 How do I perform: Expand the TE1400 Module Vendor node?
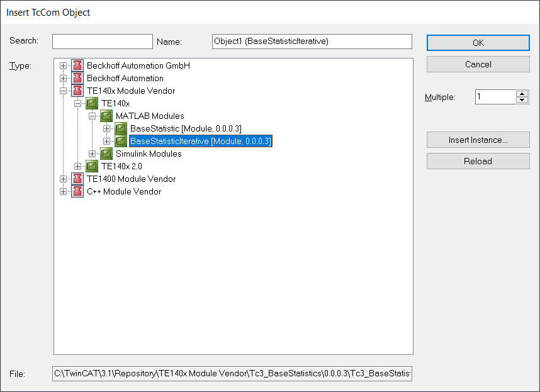coord(63,179)
